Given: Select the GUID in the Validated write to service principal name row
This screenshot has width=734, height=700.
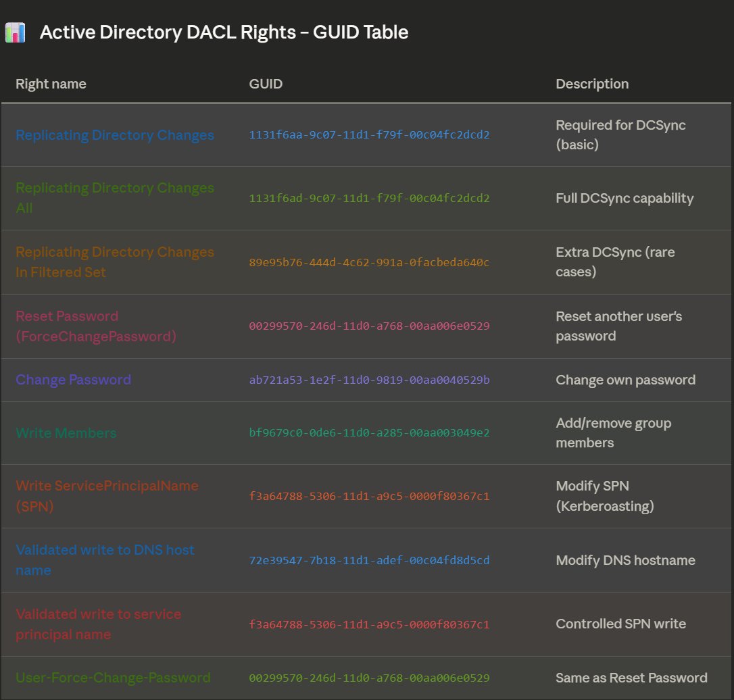Looking at the screenshot, I should 369,624.
